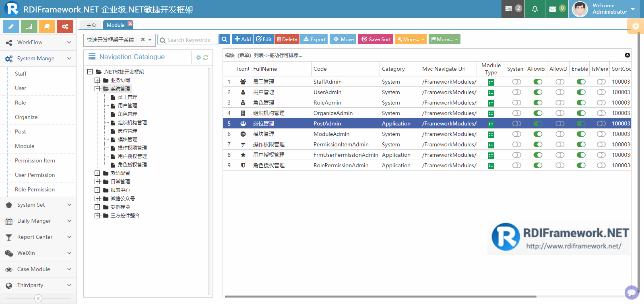This screenshot has width=644, height=304.
Task: Toggle Enable switch for PermissionItemAdmin row
Action: tap(581, 144)
